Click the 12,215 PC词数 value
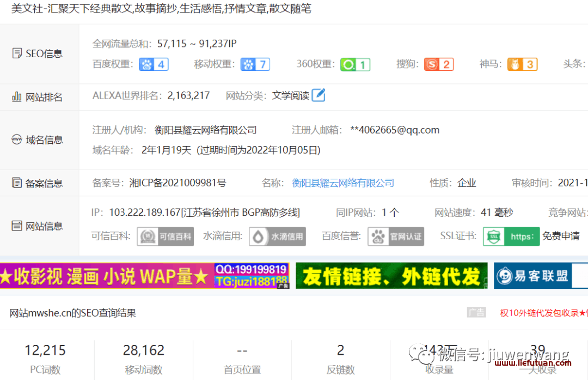 pyautogui.click(x=45, y=350)
